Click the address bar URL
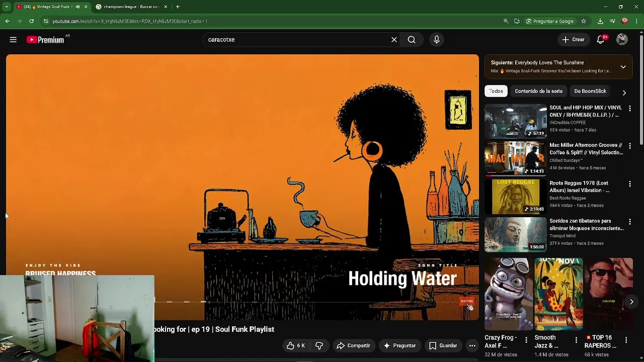This screenshot has width=644, height=362. [130, 21]
